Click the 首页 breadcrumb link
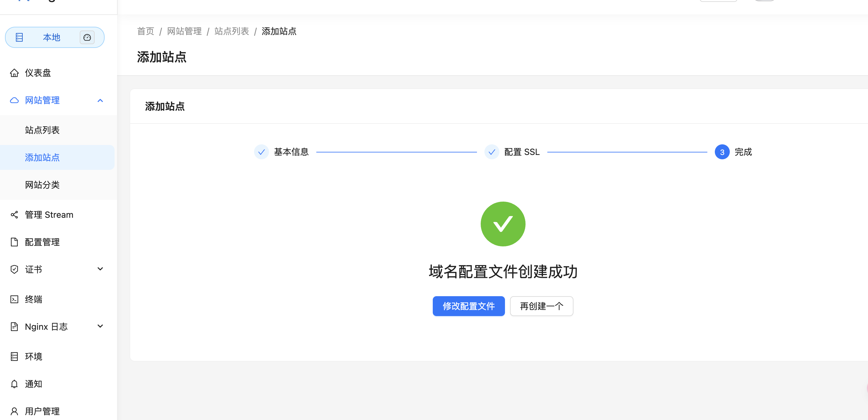 146,31
